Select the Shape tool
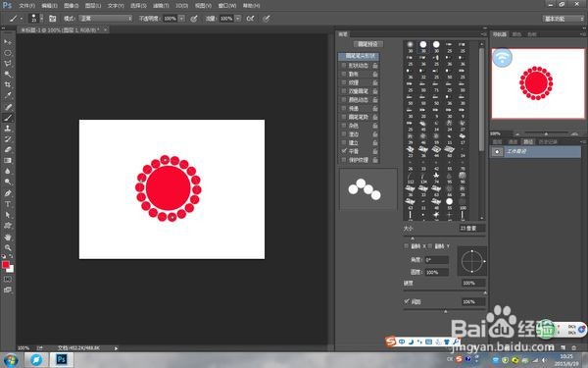The height and width of the screenshot is (368, 588). pyautogui.click(x=8, y=226)
